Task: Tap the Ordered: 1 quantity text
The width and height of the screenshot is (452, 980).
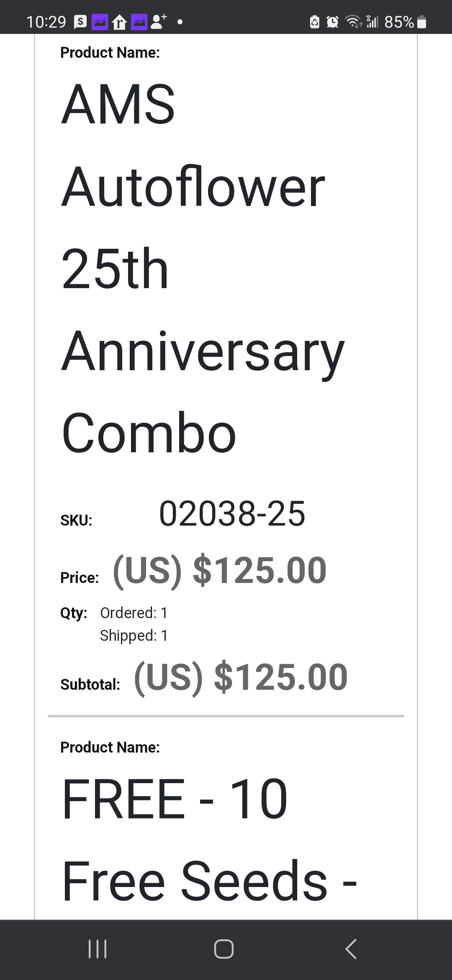Action: pyautogui.click(x=134, y=613)
